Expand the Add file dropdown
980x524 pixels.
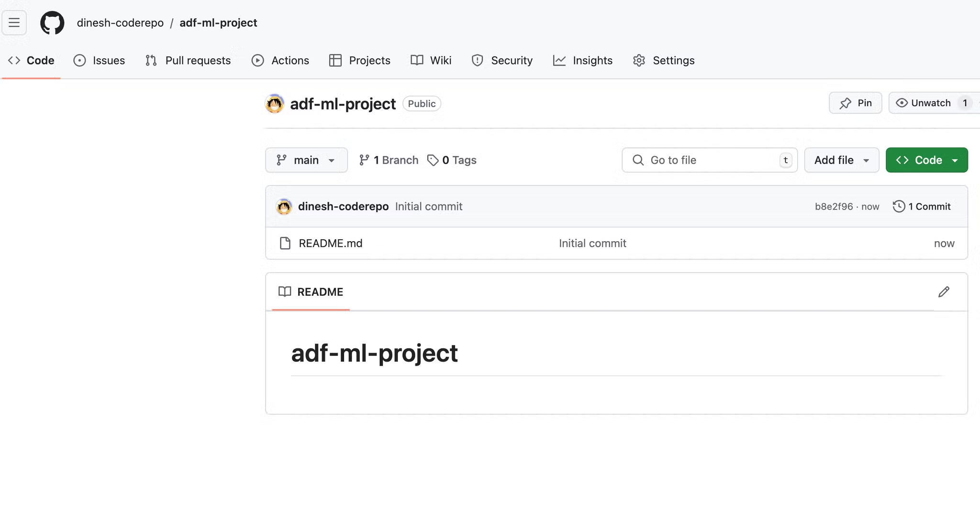pyautogui.click(x=842, y=160)
